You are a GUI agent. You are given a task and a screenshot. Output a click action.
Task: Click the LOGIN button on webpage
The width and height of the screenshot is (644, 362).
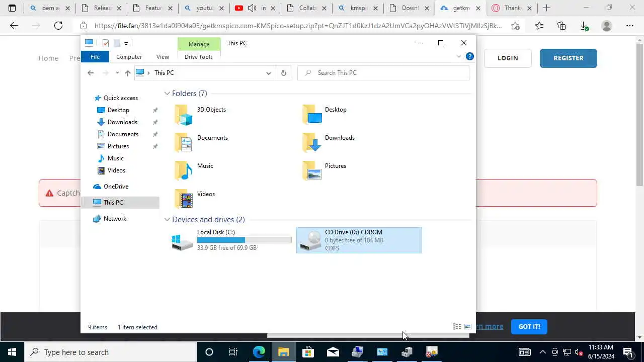point(508,58)
